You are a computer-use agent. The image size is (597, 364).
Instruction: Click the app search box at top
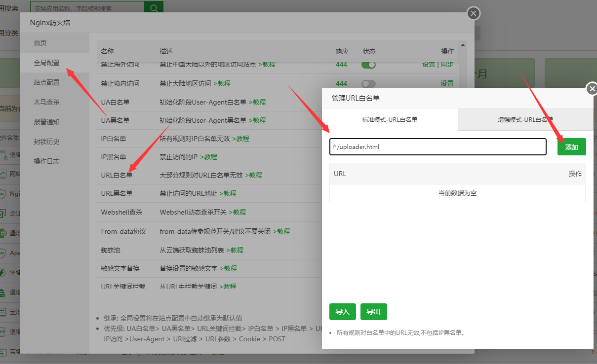tap(87, 8)
